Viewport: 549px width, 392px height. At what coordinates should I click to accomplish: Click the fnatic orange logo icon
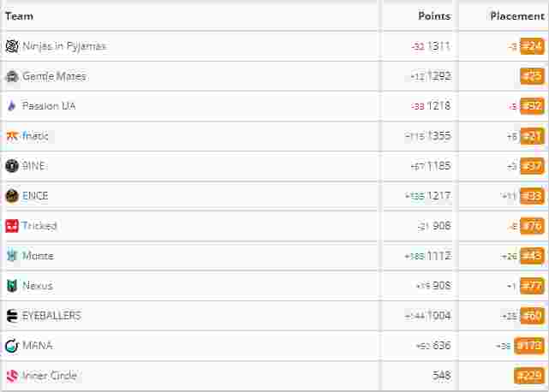[x=12, y=136]
